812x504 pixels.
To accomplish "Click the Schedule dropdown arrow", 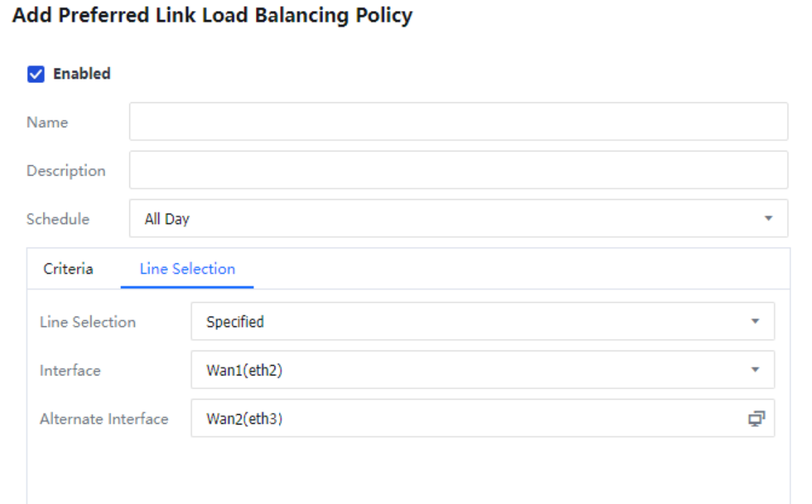I will (768, 218).
